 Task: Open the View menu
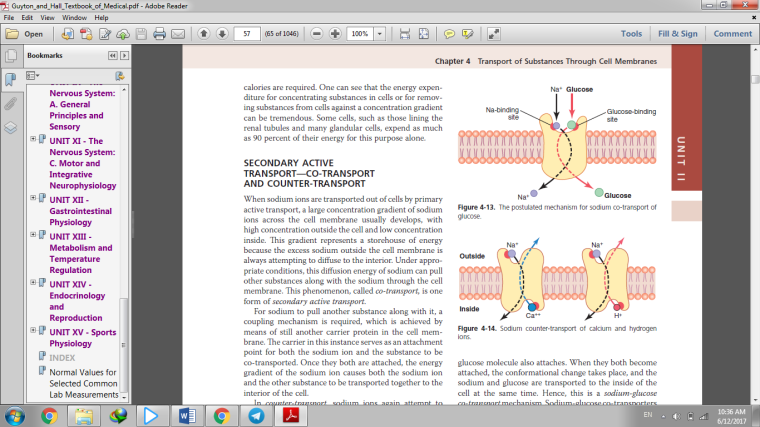pos(47,18)
